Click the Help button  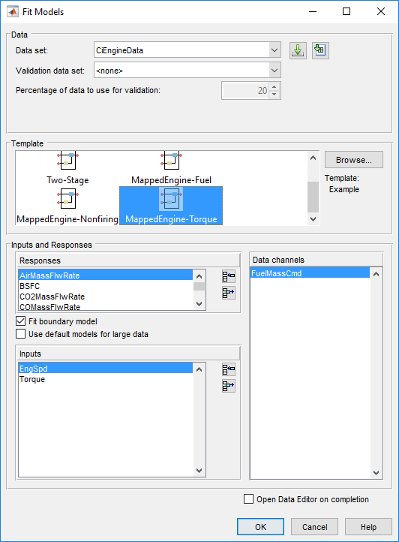click(x=368, y=526)
